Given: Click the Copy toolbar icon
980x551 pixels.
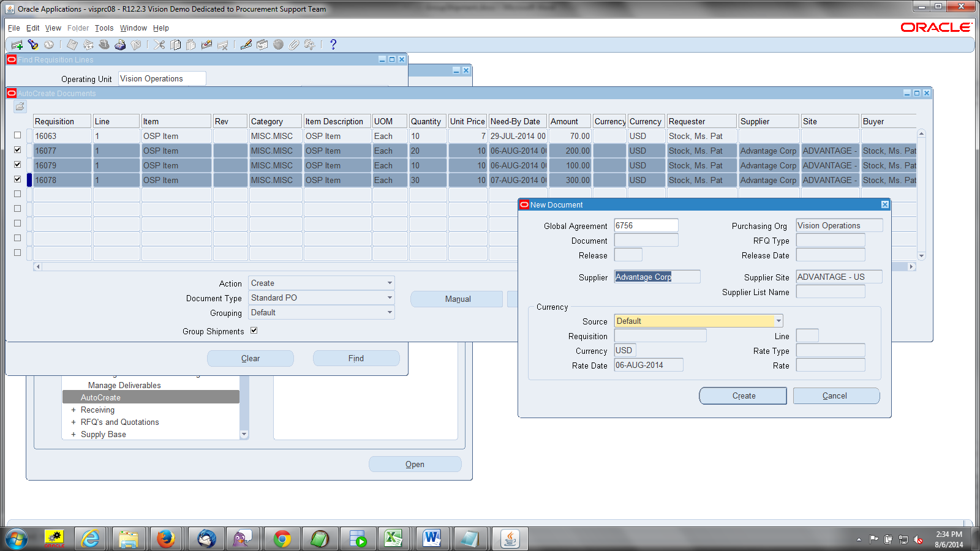Looking at the screenshot, I should (x=175, y=45).
